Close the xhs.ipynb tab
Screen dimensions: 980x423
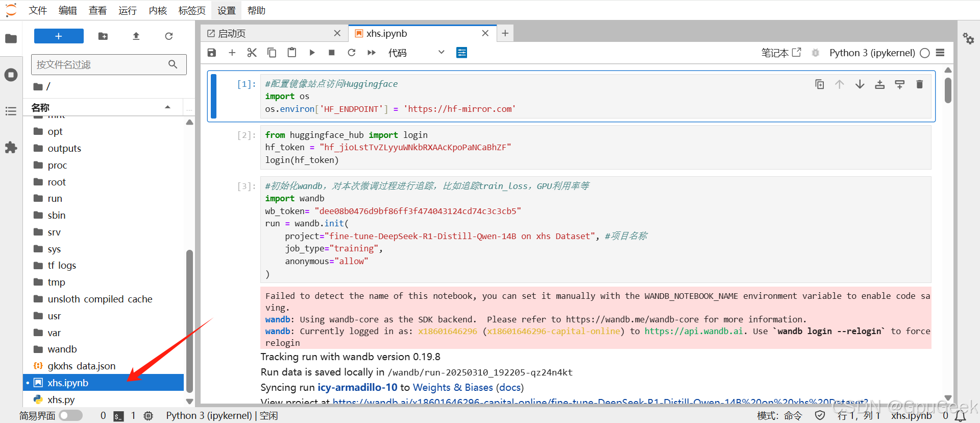tap(485, 33)
